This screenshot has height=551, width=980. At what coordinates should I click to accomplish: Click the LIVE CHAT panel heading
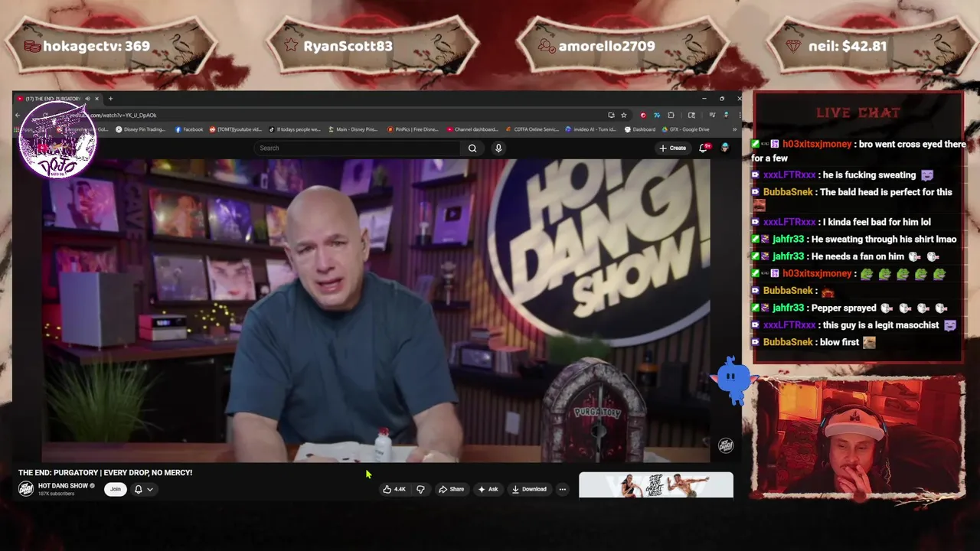[857, 112]
